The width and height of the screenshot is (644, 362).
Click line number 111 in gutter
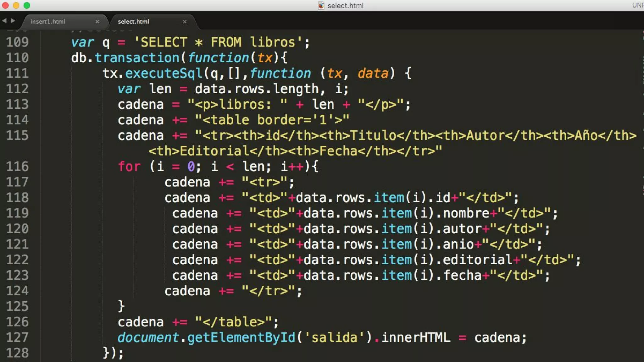17,73
